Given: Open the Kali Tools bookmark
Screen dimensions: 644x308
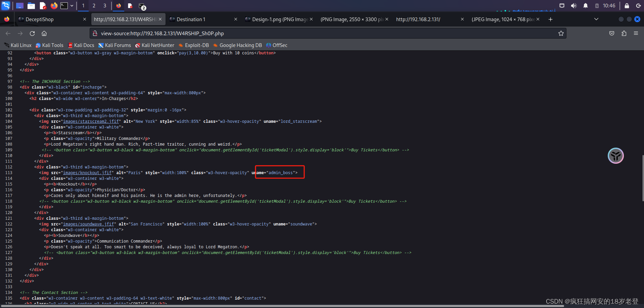Looking at the screenshot, I should coord(50,45).
